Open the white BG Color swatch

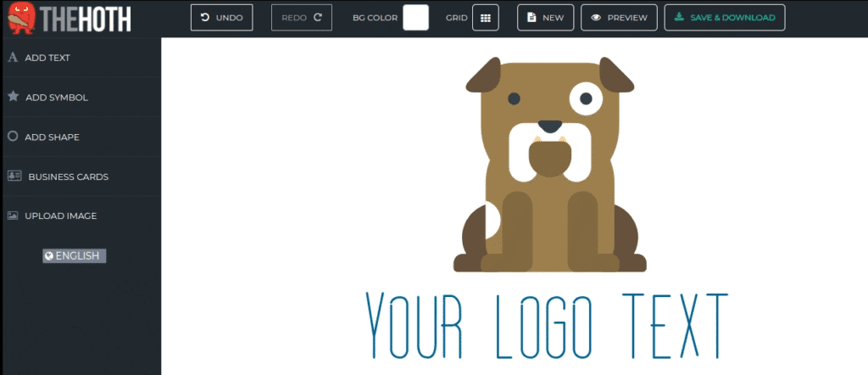pos(415,18)
